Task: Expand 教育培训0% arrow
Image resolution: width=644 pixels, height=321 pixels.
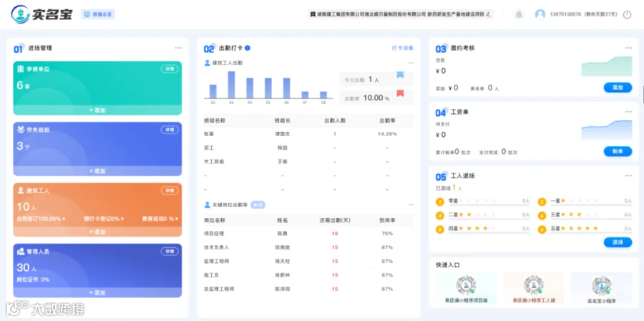Action: click(177, 219)
